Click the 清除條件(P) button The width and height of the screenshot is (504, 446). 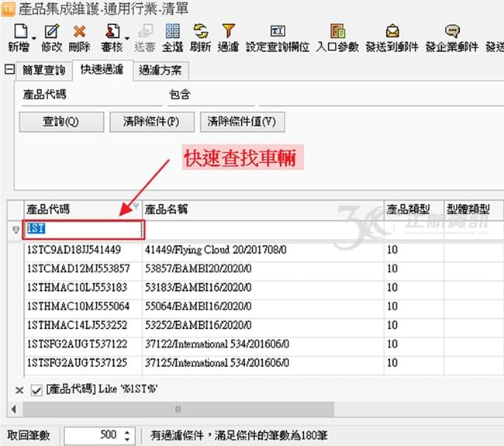[152, 122]
